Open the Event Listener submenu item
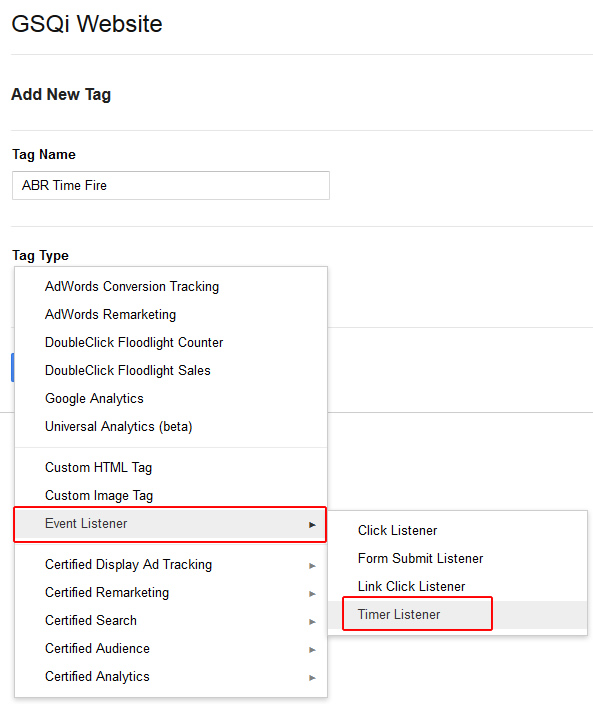The width and height of the screenshot is (593, 711). 170,524
